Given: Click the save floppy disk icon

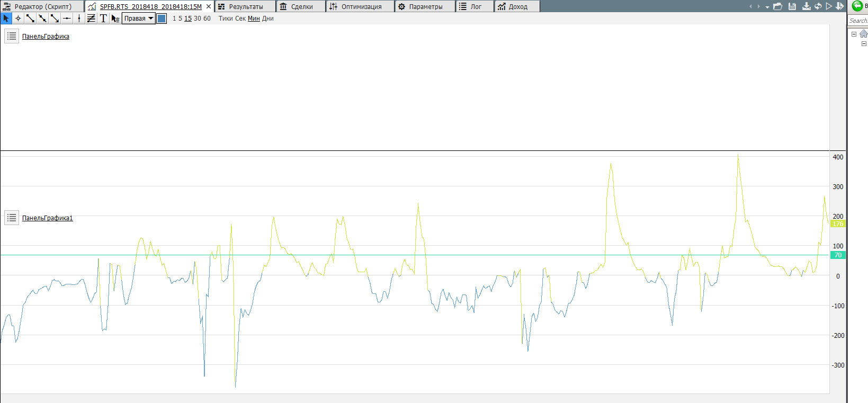Looking at the screenshot, I should (792, 6).
